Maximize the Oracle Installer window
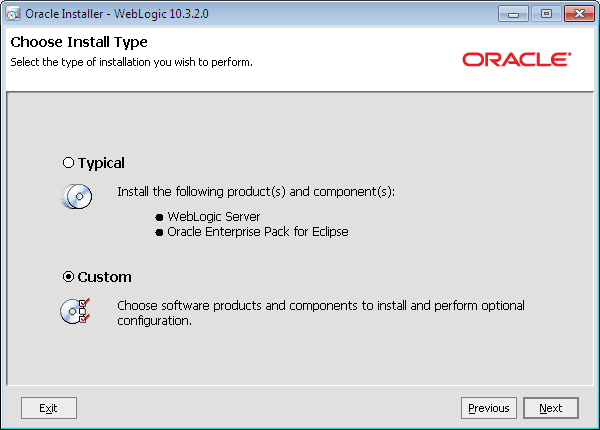 pyautogui.click(x=546, y=14)
